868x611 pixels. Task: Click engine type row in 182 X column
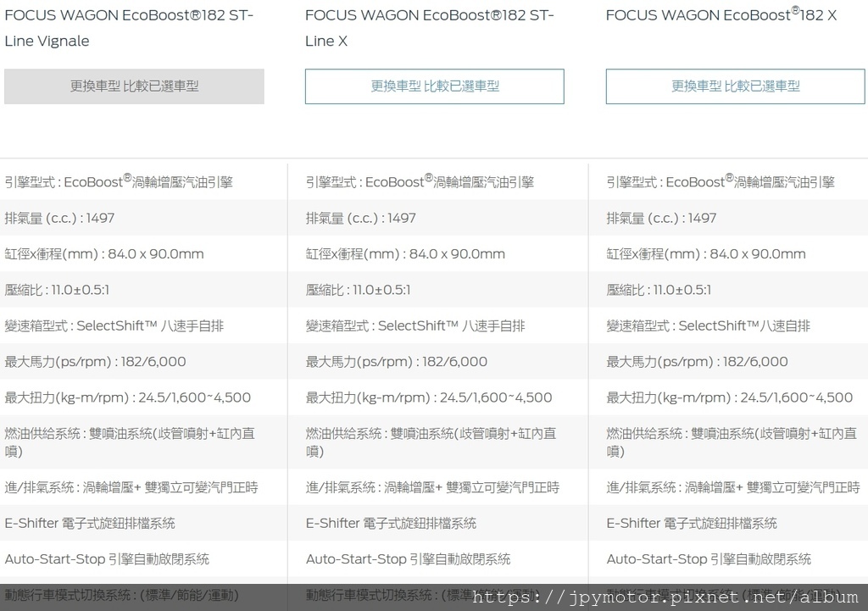(x=728, y=181)
